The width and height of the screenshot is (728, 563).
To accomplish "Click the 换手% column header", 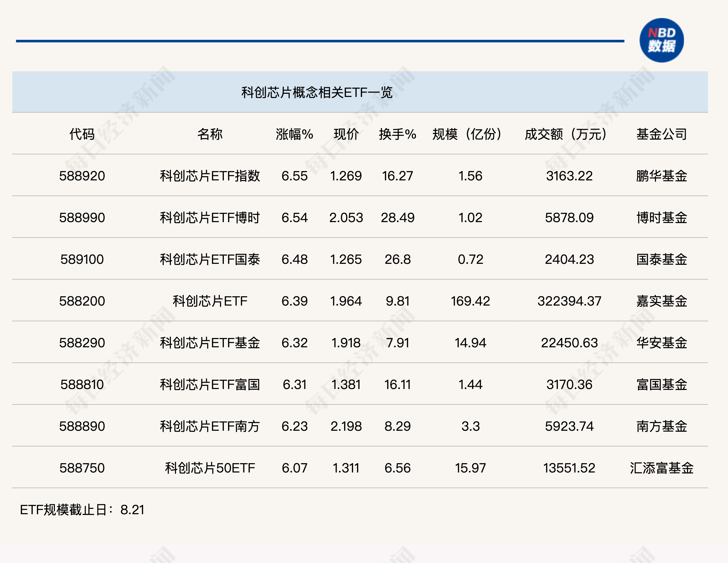I will 397,134.
